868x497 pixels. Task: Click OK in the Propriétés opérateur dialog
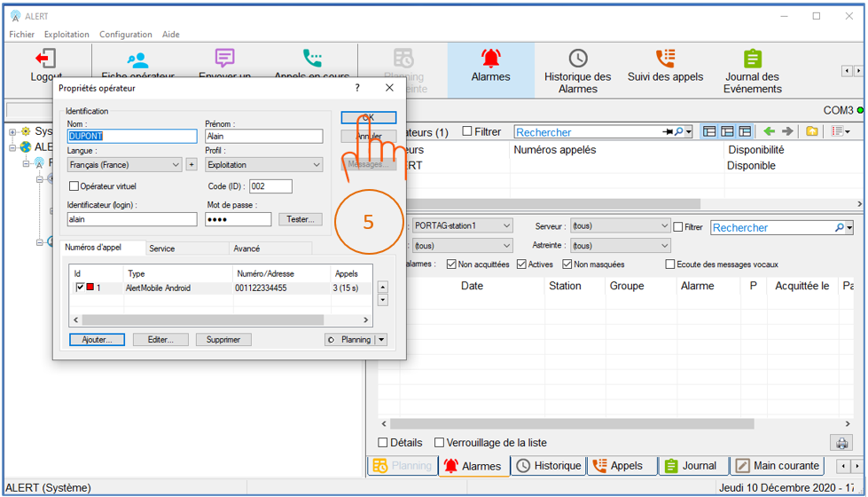pyautogui.click(x=368, y=117)
